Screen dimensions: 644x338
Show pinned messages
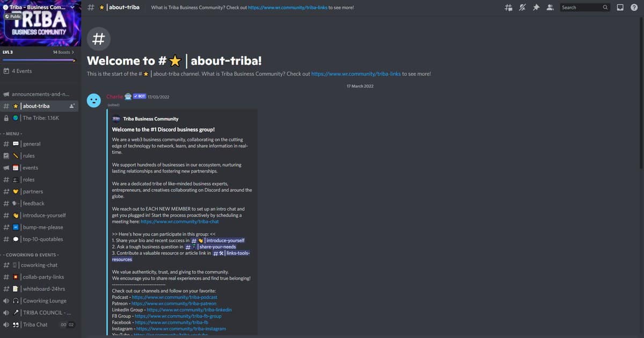[x=535, y=8]
